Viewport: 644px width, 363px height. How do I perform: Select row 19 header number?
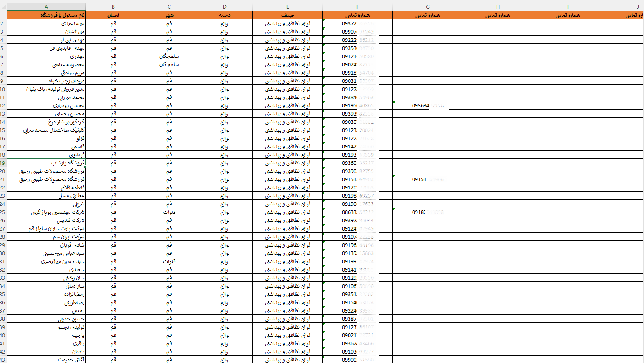click(3, 163)
